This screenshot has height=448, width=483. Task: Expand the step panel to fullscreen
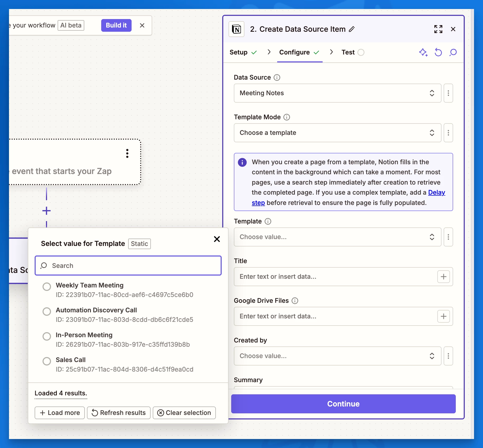tap(438, 29)
